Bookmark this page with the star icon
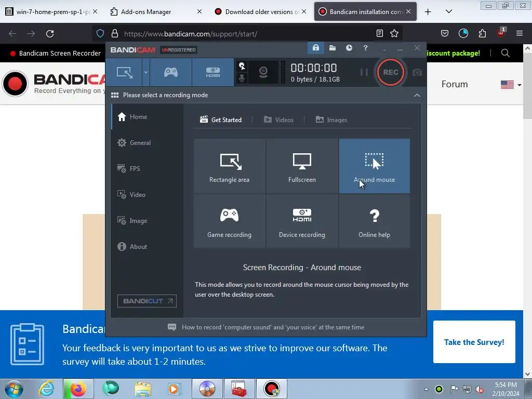 point(394,34)
